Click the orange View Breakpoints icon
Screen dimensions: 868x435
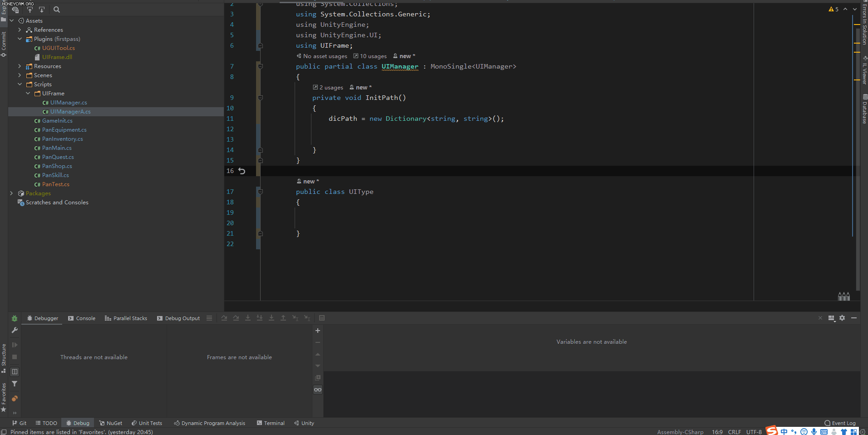click(x=15, y=398)
